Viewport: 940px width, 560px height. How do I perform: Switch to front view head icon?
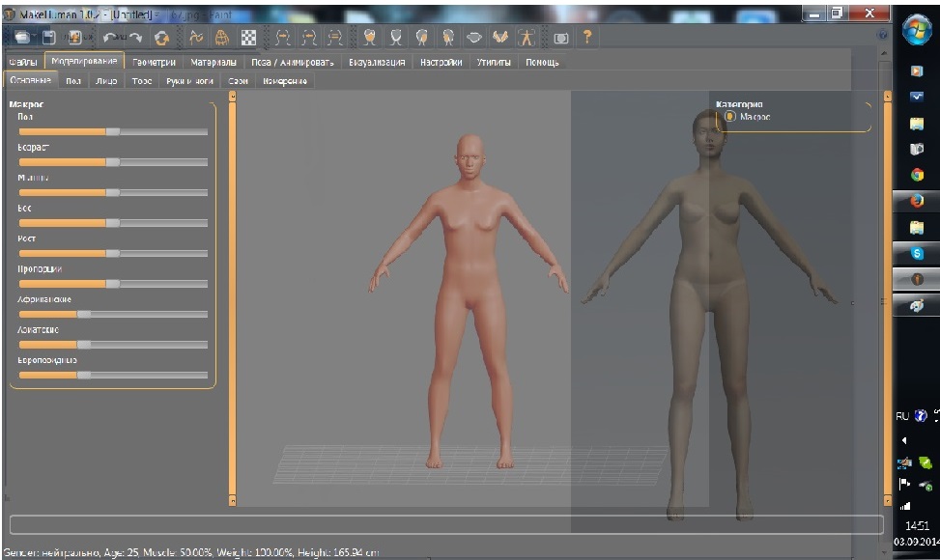click(370, 37)
